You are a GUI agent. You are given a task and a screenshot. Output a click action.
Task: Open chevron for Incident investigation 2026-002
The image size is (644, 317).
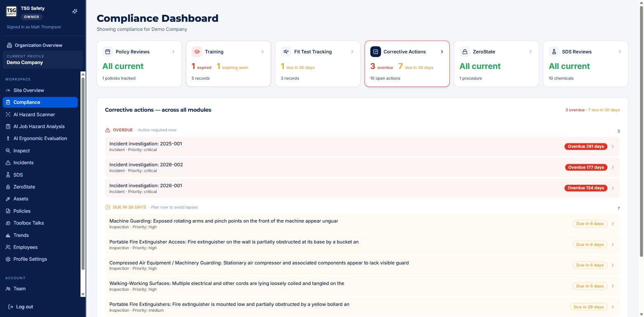tap(613, 168)
